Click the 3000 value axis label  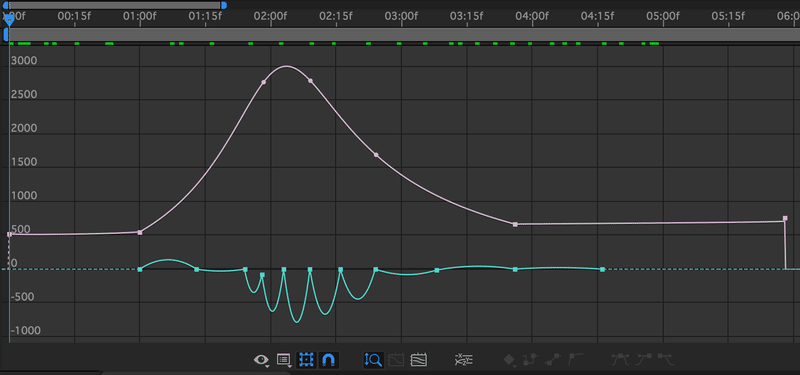24,61
